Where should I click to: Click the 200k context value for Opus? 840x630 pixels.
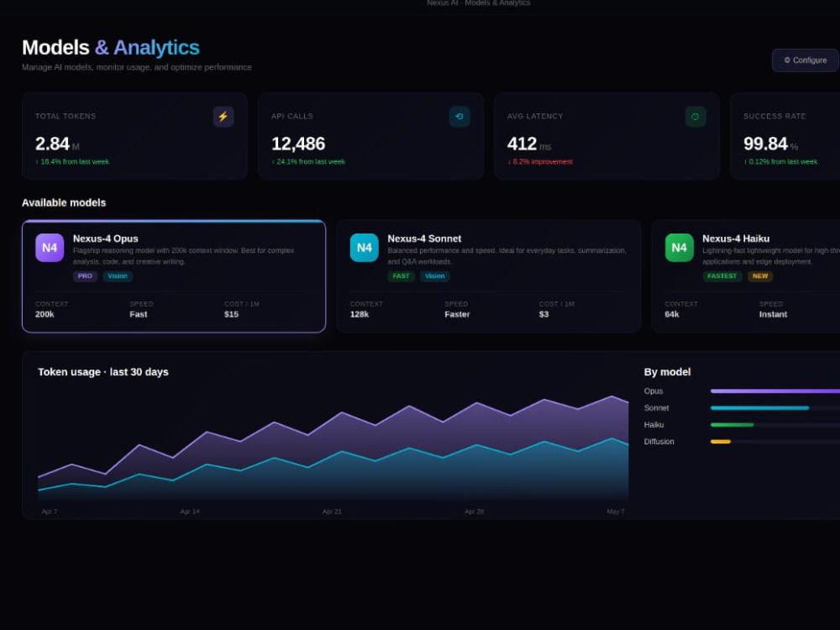click(x=45, y=314)
